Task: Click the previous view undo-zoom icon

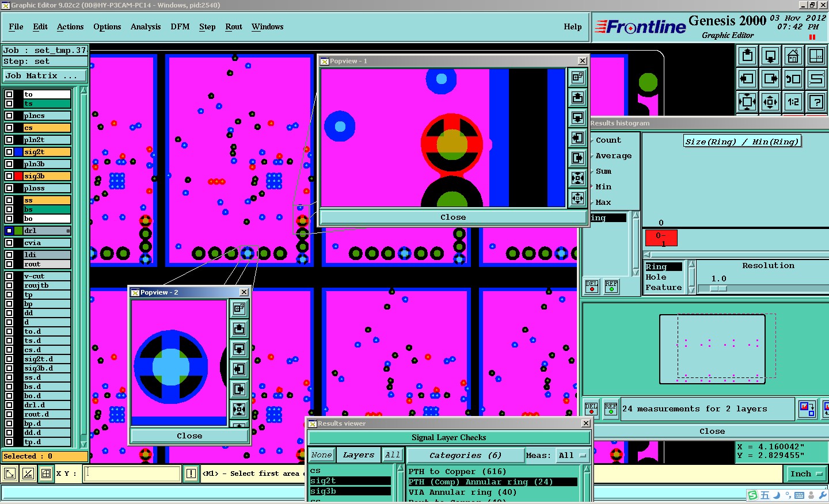Action: (x=793, y=79)
